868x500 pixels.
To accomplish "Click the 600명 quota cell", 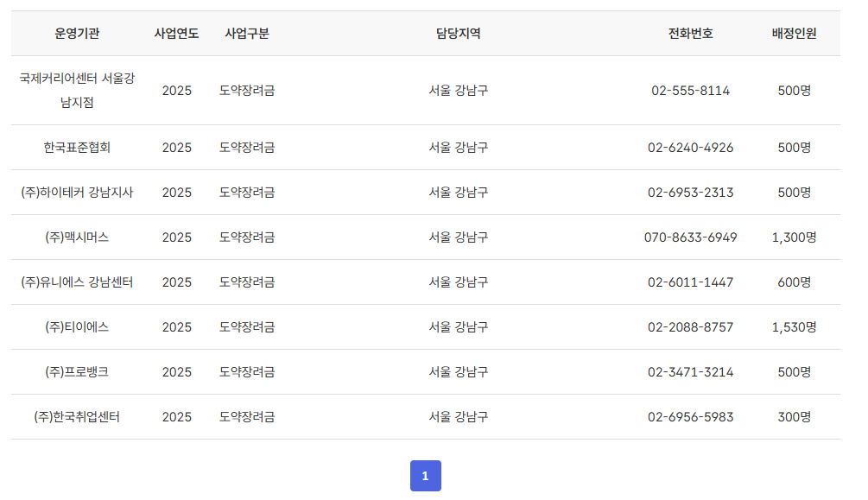I will [795, 282].
